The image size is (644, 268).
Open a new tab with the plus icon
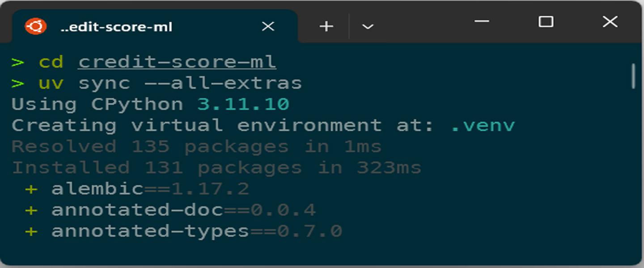click(x=326, y=27)
